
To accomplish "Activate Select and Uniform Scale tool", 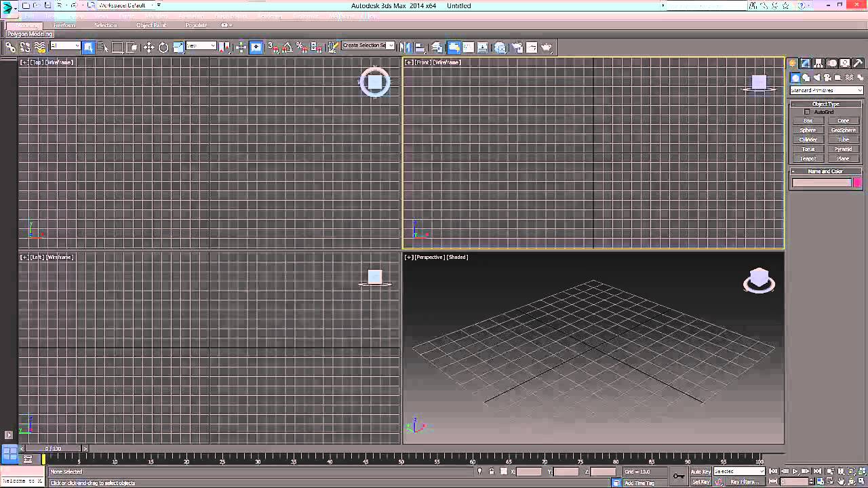I will (x=178, y=47).
